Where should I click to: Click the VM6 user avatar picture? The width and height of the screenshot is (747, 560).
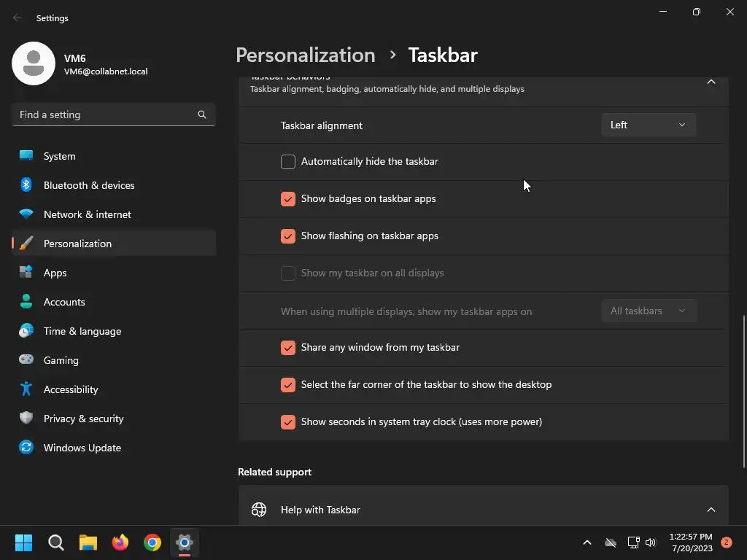pos(34,63)
